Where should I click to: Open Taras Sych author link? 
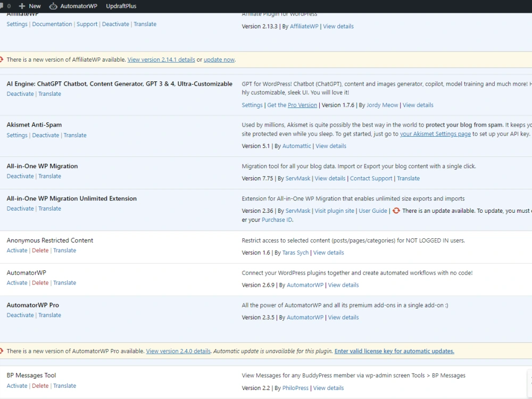click(x=295, y=252)
